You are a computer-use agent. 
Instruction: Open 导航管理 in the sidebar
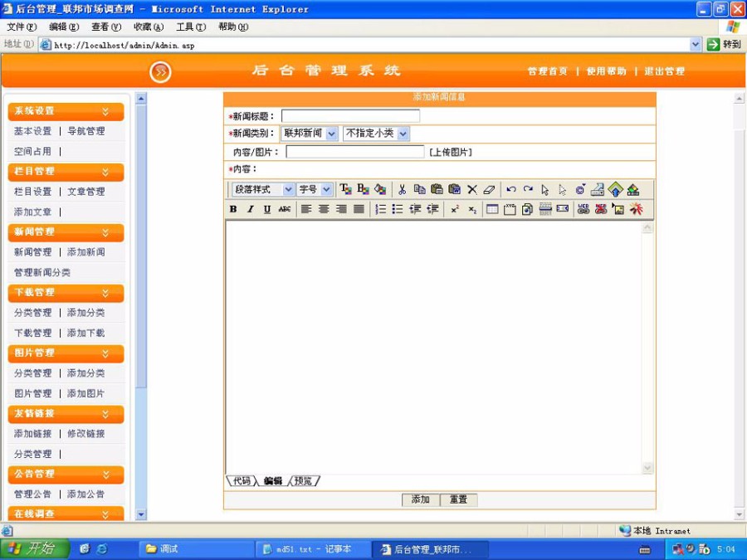pos(85,131)
